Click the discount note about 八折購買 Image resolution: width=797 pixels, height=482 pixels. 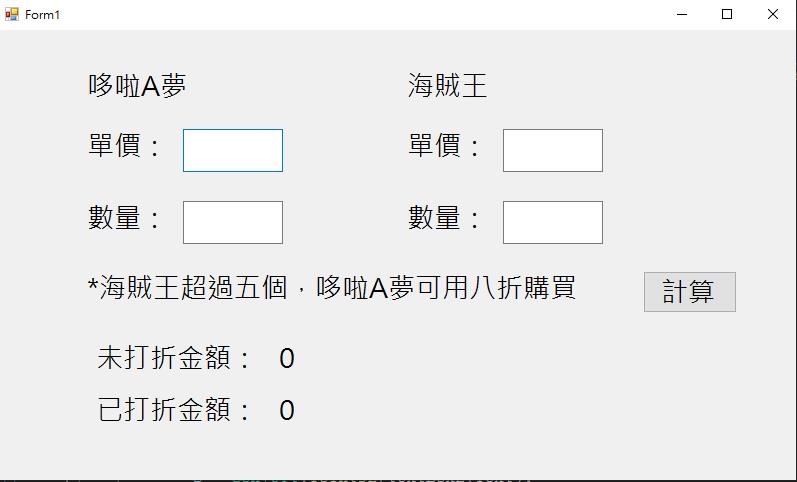[332, 288]
